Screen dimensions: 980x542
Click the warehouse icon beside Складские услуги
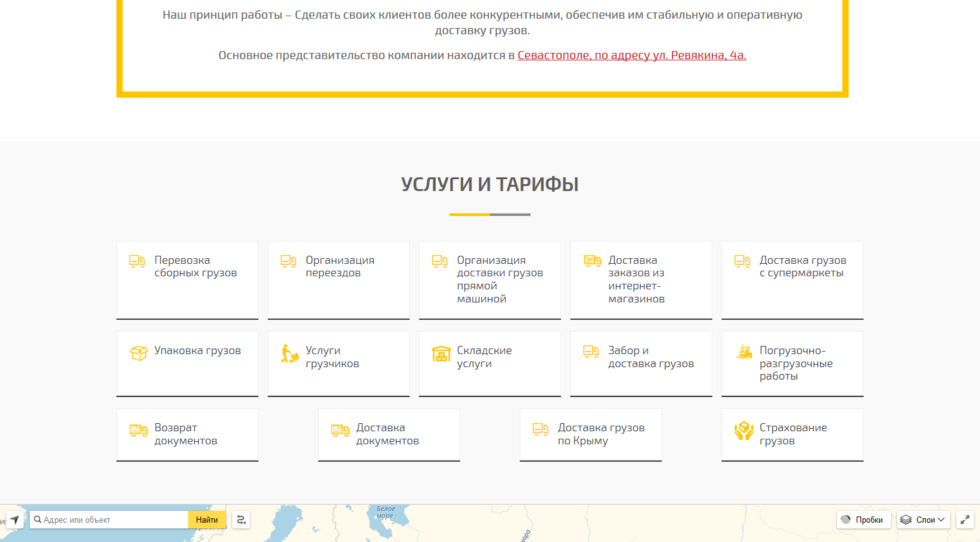pos(441,353)
